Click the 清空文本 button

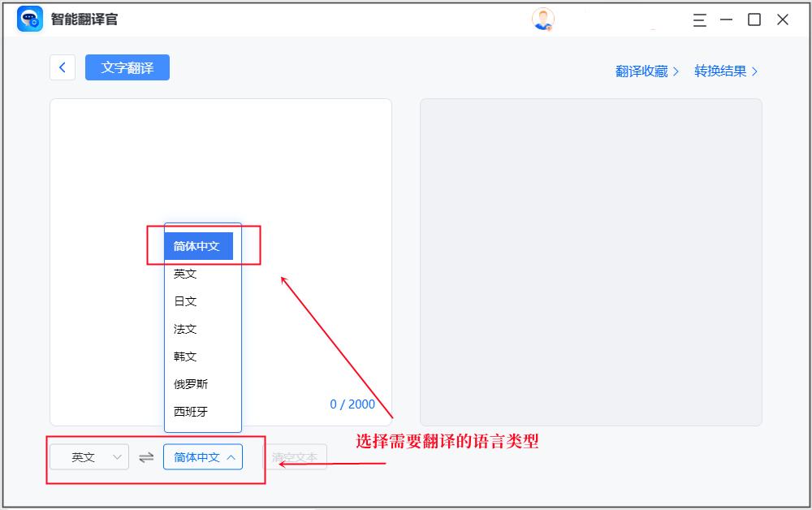coord(297,456)
